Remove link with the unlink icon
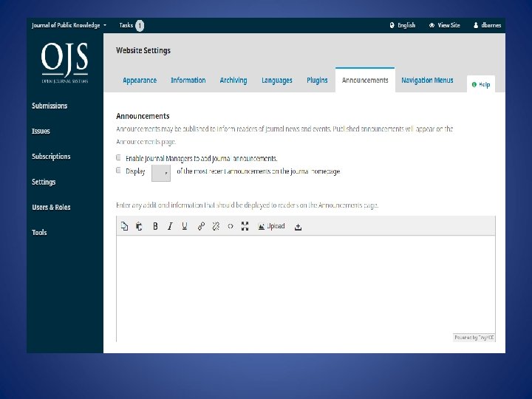 pyautogui.click(x=216, y=226)
